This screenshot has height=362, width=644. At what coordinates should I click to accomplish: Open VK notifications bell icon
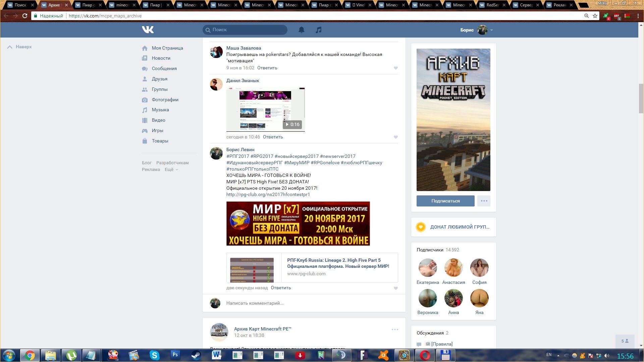302,30
